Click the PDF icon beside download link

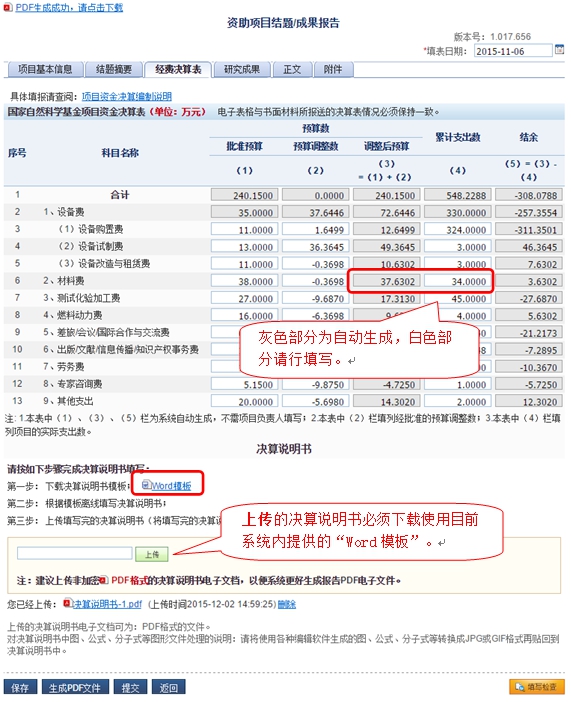click(8, 8)
